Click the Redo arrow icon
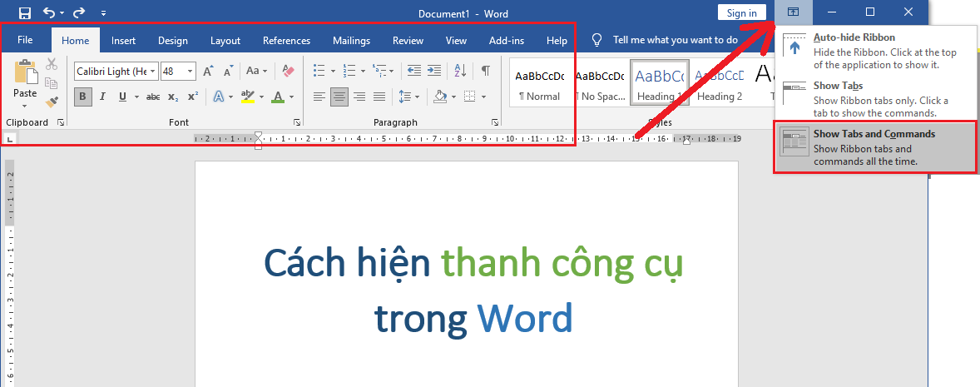 79,12
